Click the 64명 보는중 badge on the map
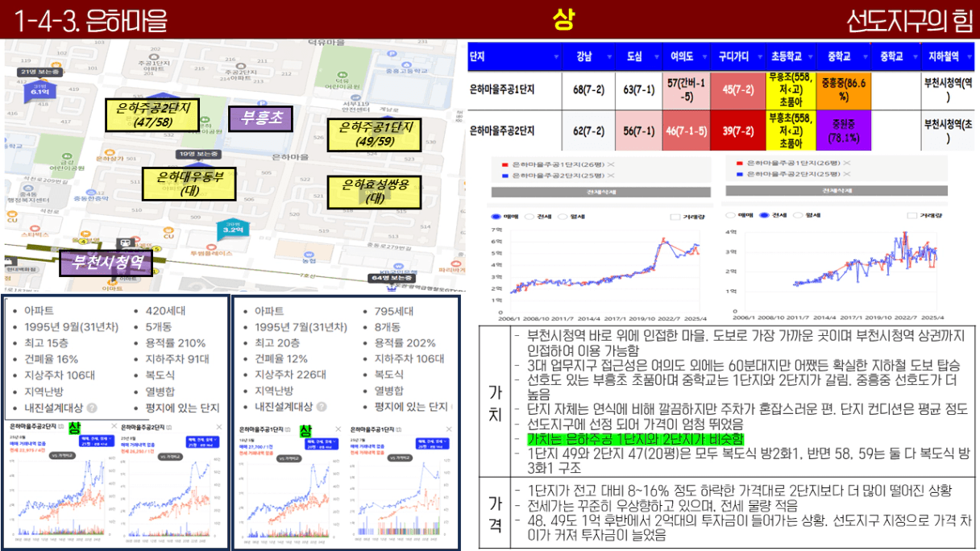The height and width of the screenshot is (551, 980). (x=391, y=278)
